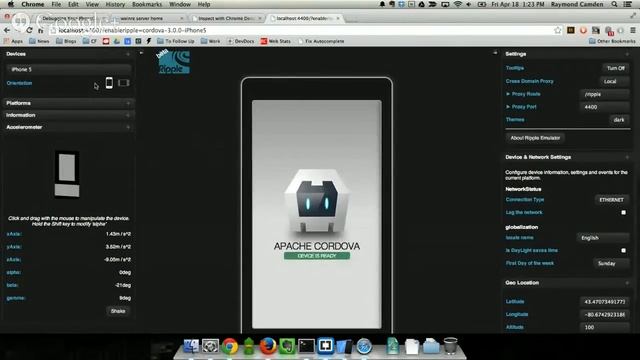Image resolution: width=640 pixels, height=360 pixels.
Task: Open Finder from the Dock
Action: (x=191, y=346)
